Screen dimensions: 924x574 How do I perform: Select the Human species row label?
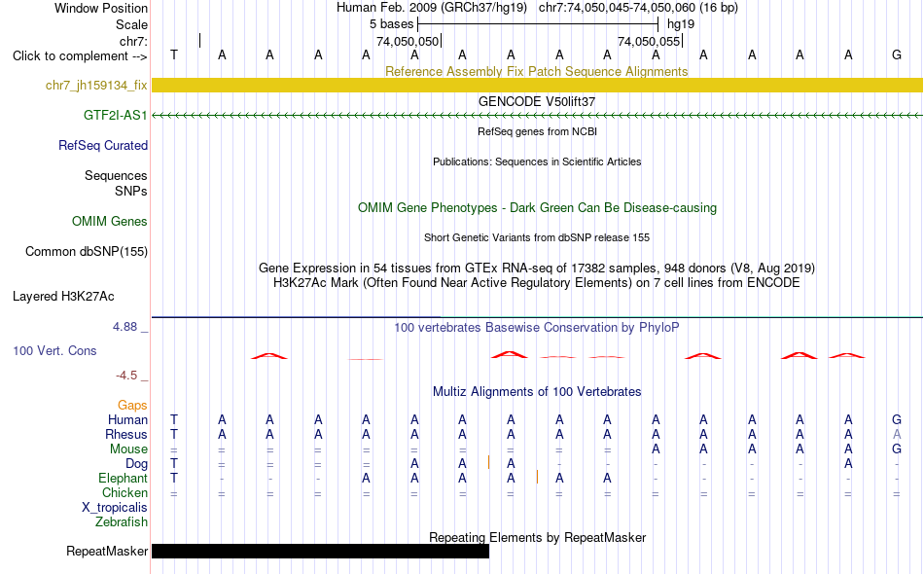pos(127,419)
